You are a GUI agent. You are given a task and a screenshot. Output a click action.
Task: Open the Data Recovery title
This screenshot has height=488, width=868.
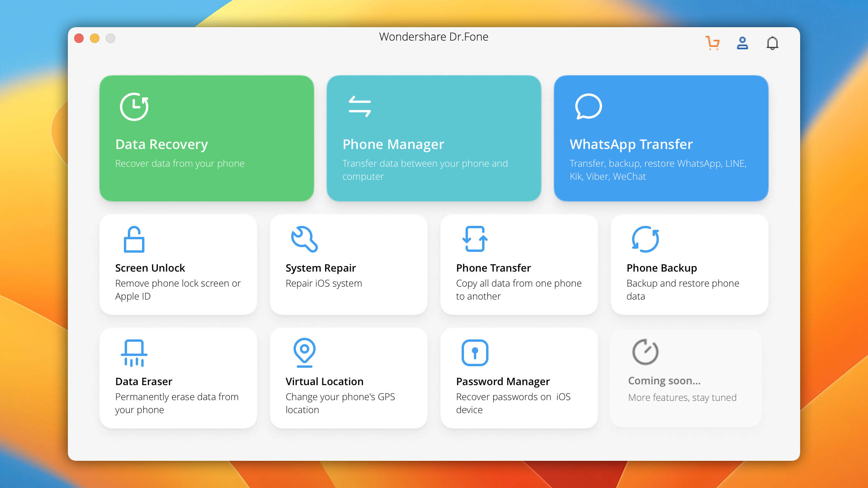[x=161, y=144]
